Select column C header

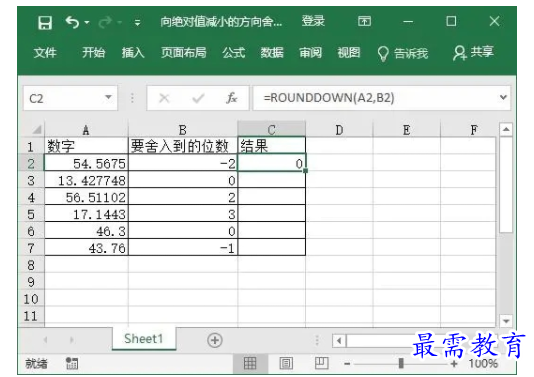pyautogui.click(x=271, y=130)
